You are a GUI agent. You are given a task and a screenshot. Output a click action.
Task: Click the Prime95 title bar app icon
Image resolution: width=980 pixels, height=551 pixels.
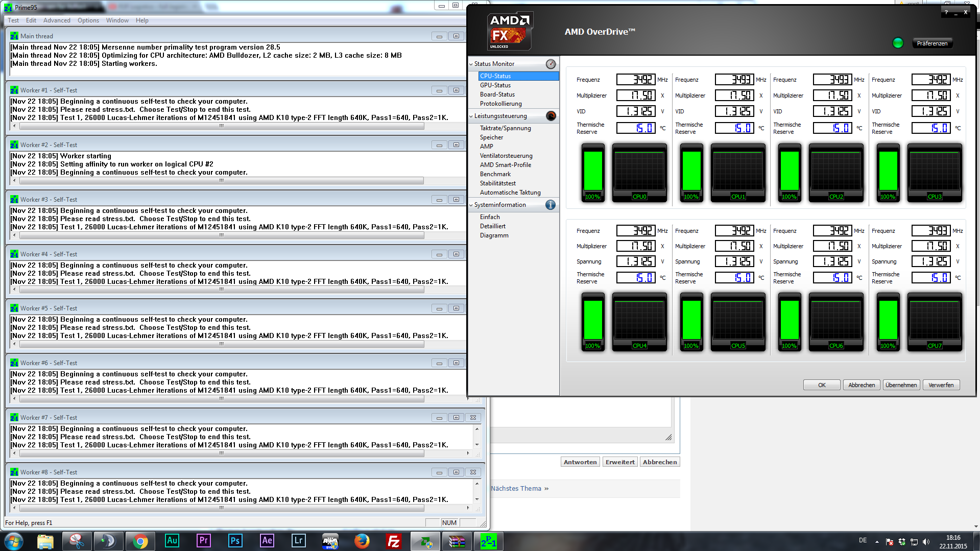click(8, 7)
